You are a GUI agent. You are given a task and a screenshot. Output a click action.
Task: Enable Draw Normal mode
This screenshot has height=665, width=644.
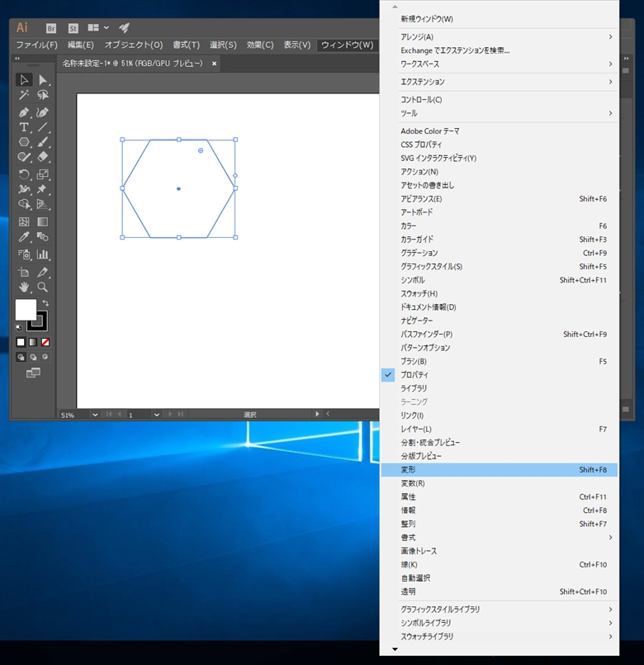(x=21, y=357)
